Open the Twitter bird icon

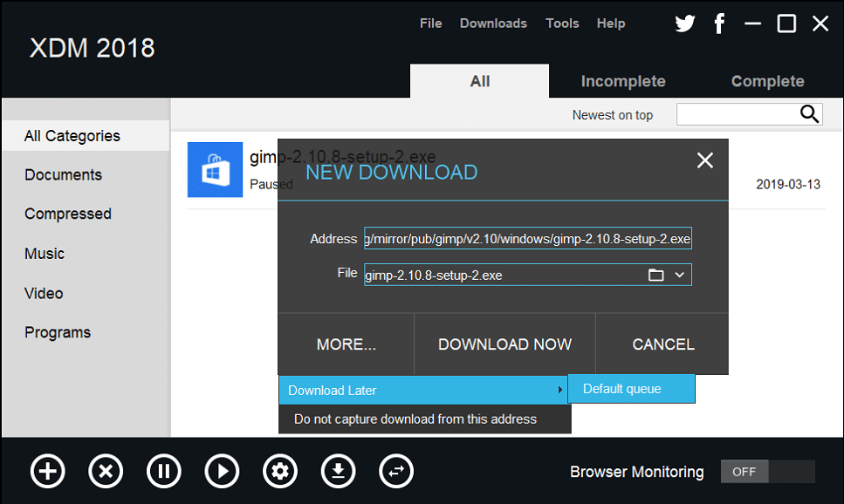(x=684, y=24)
